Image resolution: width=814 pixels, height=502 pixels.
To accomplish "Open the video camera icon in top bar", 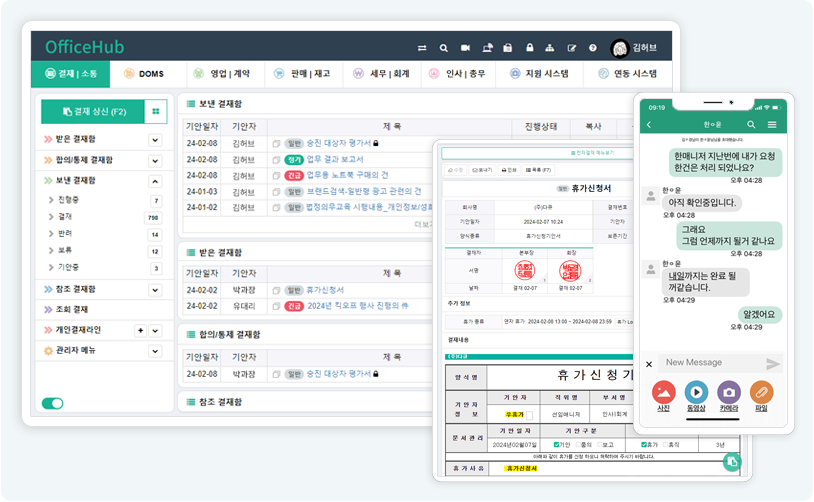I will [465, 48].
